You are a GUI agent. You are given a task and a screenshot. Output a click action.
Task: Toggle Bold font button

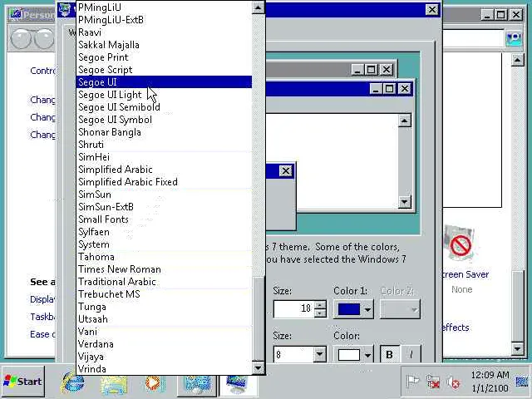point(390,355)
